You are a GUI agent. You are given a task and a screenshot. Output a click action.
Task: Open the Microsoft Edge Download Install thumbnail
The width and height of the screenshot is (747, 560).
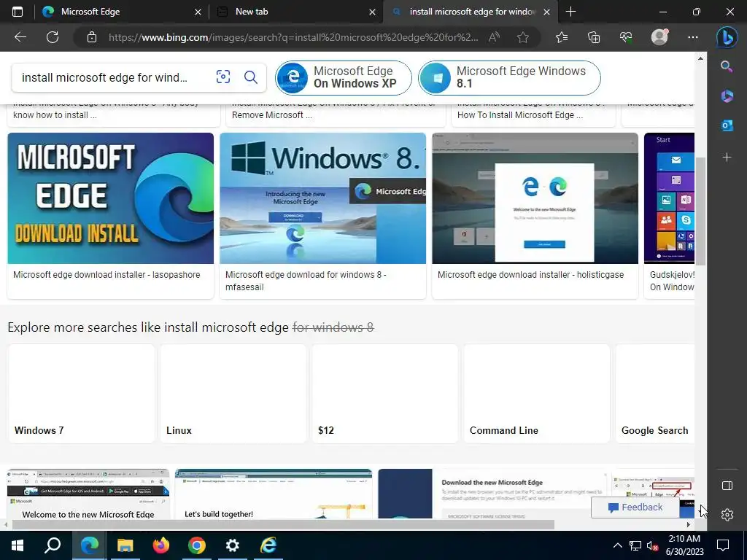pyautogui.click(x=111, y=198)
